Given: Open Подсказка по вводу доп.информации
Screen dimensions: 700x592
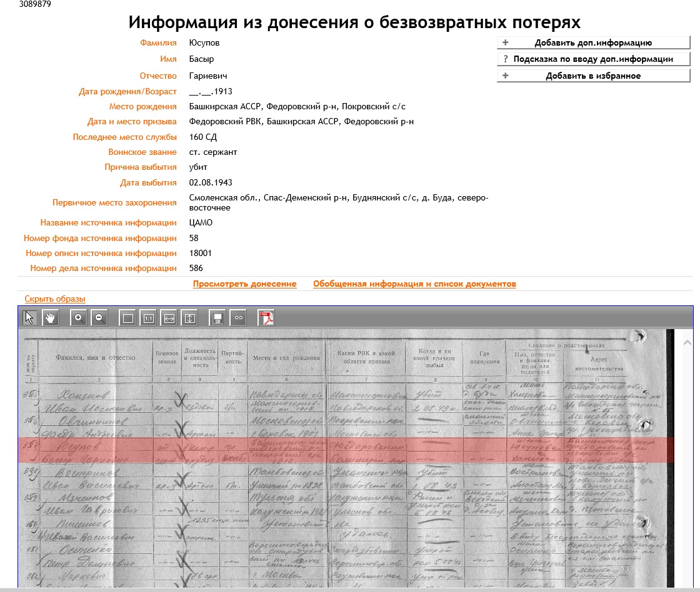Looking at the screenshot, I should 592,58.
